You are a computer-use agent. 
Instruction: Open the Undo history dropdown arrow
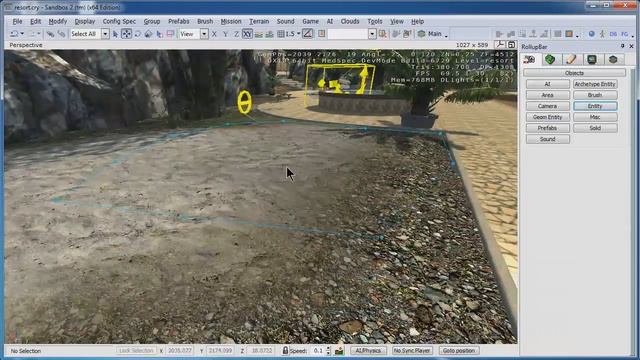click(22, 34)
